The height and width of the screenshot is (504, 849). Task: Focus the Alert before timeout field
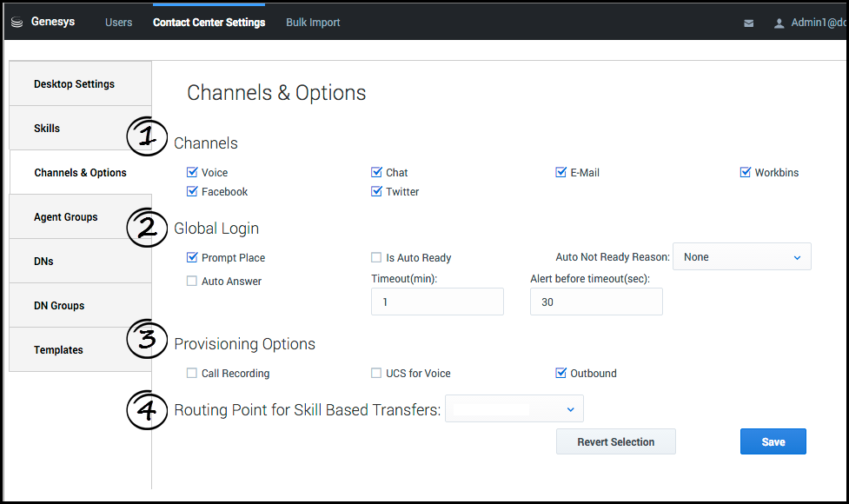click(596, 302)
